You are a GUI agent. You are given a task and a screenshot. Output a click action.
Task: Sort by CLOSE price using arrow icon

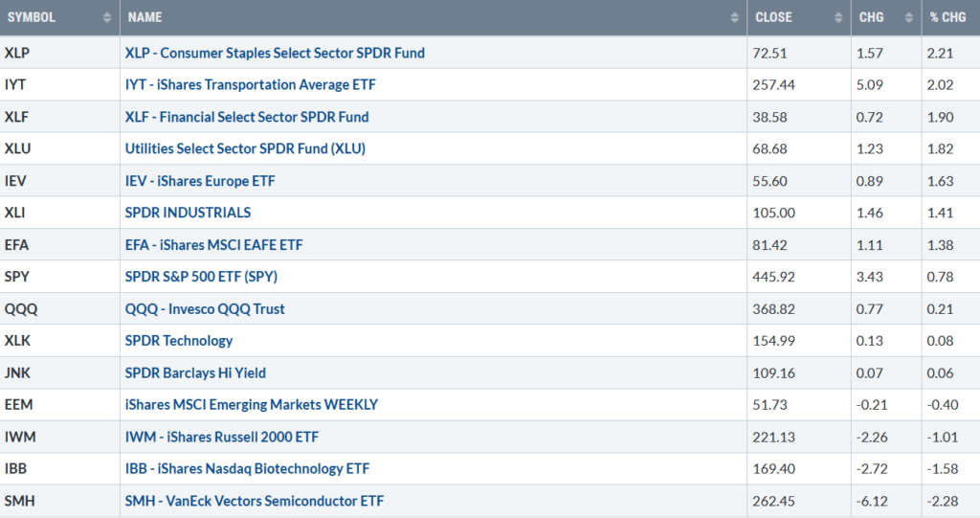click(838, 17)
